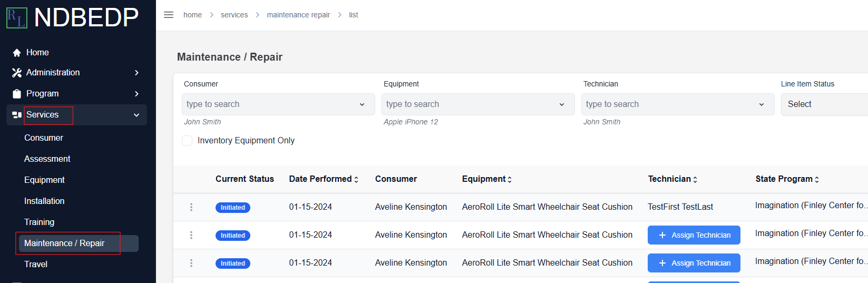Open the Line Item Status select
Image resolution: width=868 pixels, height=283 pixels.
824,104
